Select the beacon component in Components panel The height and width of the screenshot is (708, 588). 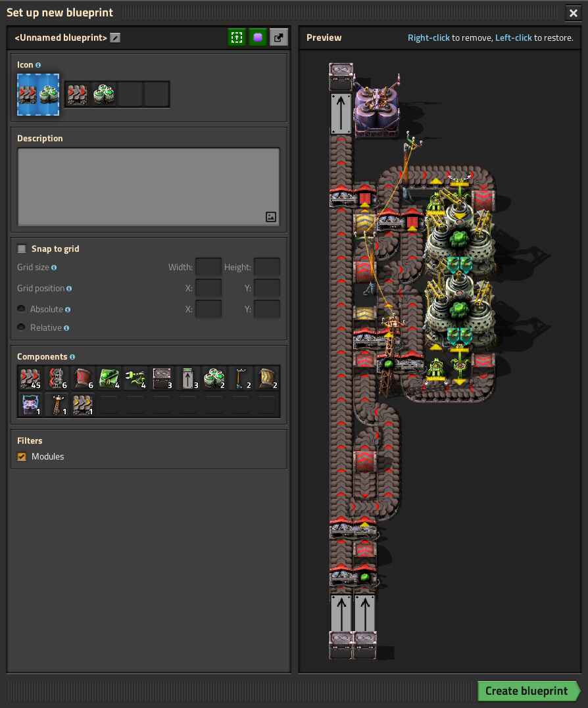30,404
